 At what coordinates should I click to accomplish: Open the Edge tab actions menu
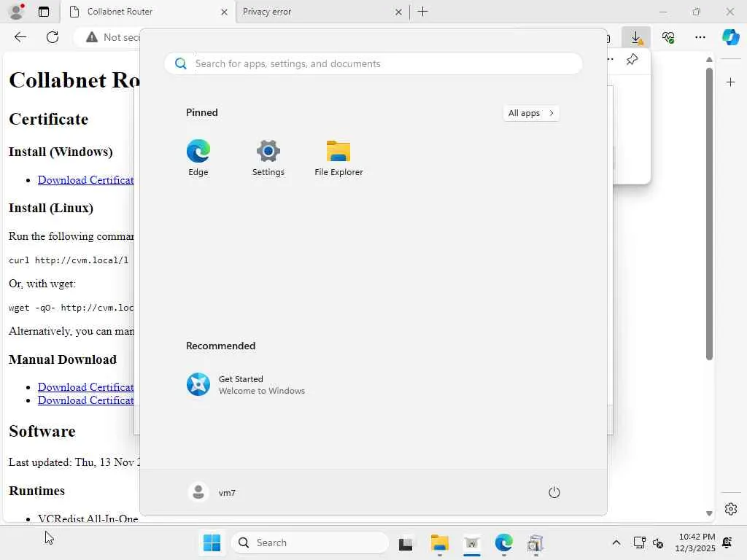44,12
